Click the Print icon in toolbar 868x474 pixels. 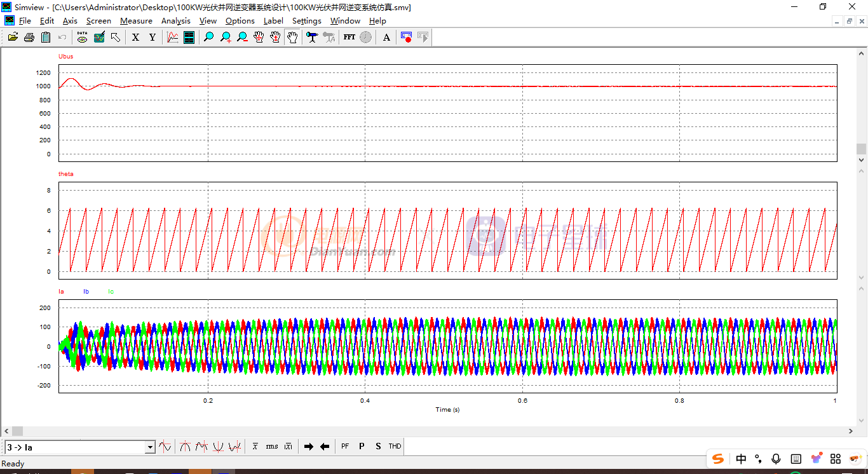[x=29, y=37]
